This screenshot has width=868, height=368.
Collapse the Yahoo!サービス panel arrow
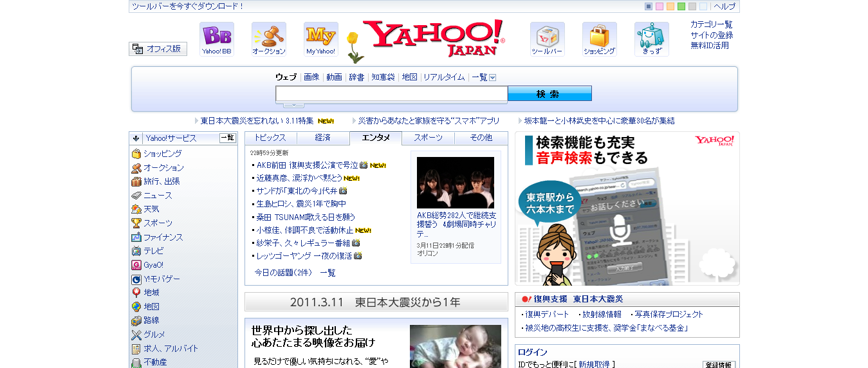point(136,138)
